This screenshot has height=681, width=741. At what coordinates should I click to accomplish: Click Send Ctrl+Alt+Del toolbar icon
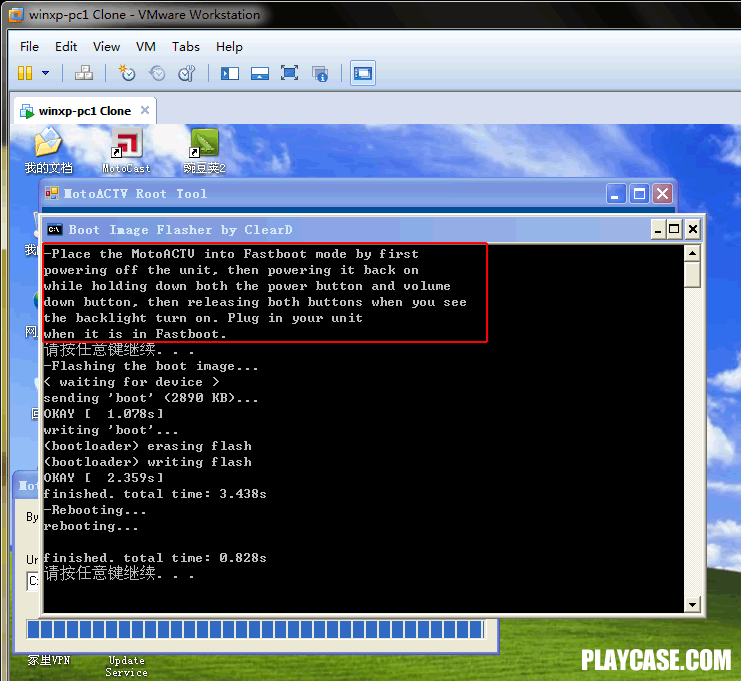click(84, 73)
